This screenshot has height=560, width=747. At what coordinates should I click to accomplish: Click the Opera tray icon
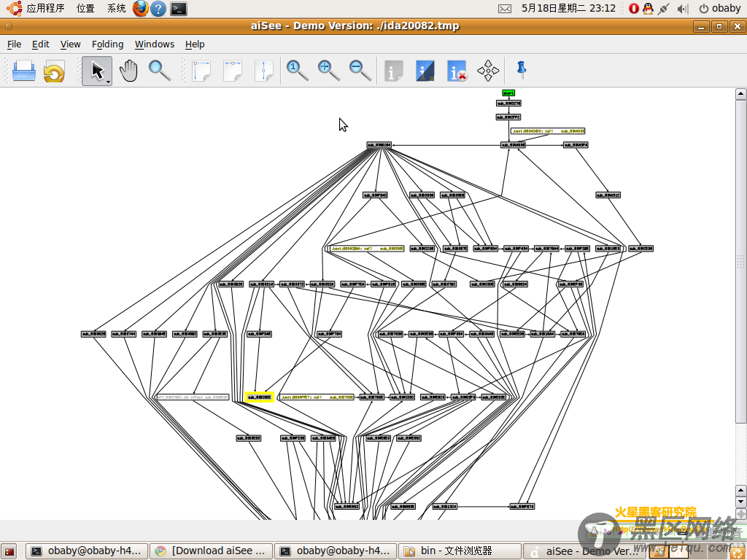coord(634,8)
